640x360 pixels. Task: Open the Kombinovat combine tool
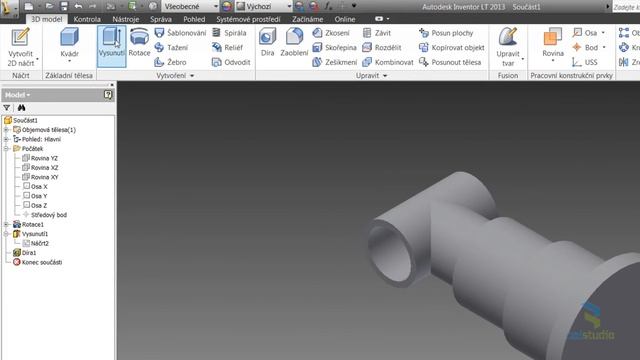coord(388,62)
